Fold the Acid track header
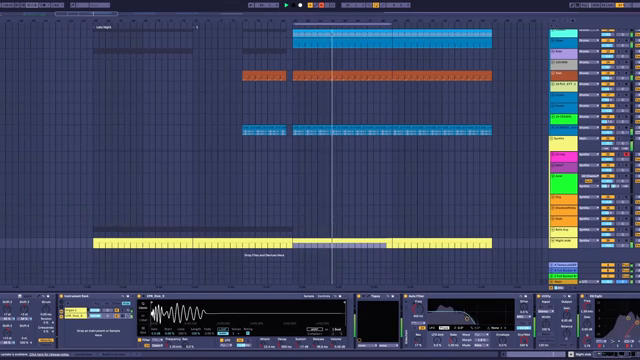 click(x=553, y=176)
